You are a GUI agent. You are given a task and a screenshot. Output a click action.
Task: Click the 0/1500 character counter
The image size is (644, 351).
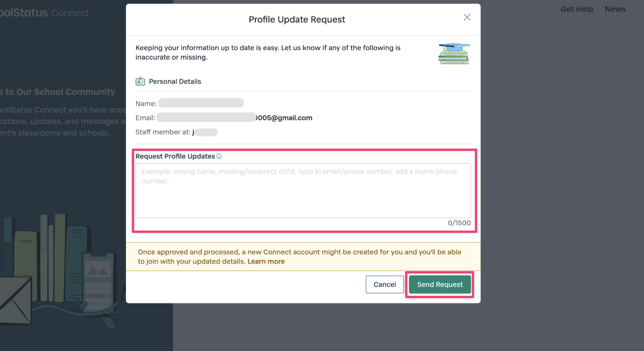click(458, 223)
